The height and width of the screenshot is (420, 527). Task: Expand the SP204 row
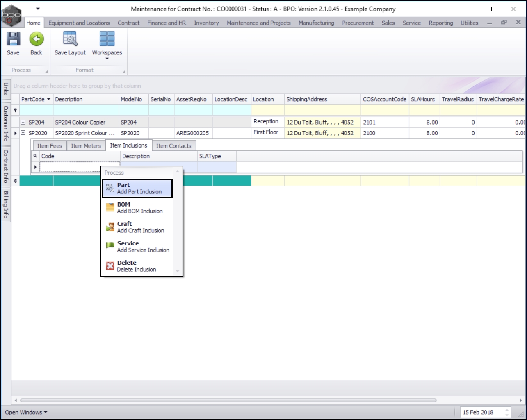click(23, 122)
